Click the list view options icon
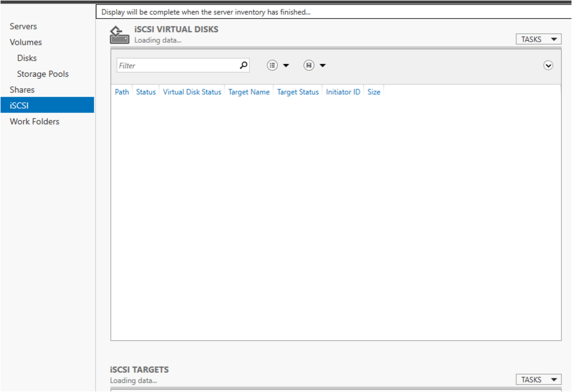Screen dimensions: 572x392 point(272,65)
